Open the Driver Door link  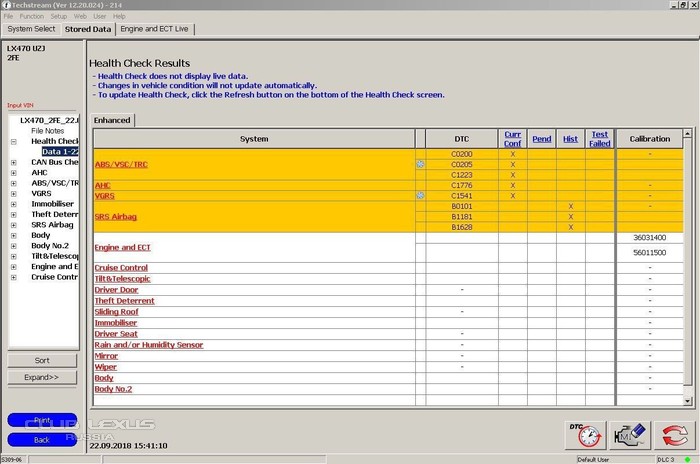click(x=116, y=290)
